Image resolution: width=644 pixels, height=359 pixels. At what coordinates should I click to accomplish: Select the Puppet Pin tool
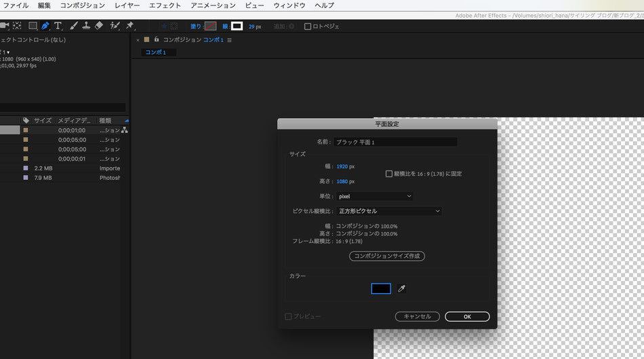(x=129, y=26)
